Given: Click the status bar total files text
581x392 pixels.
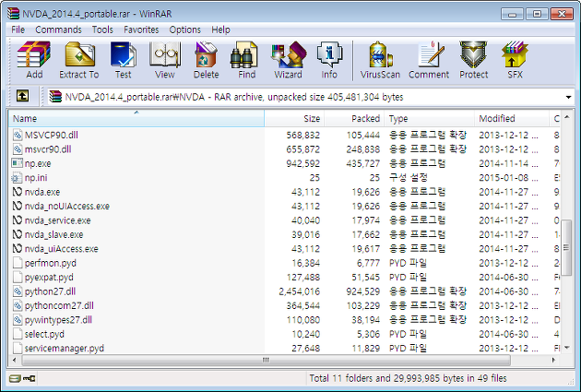Looking at the screenshot, I should coord(408,378).
